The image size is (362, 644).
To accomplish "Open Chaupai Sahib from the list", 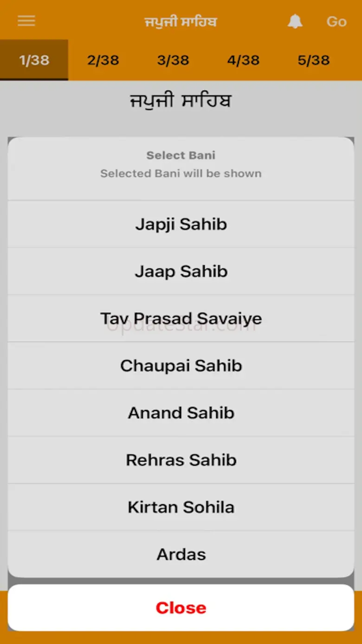I will [181, 366].
